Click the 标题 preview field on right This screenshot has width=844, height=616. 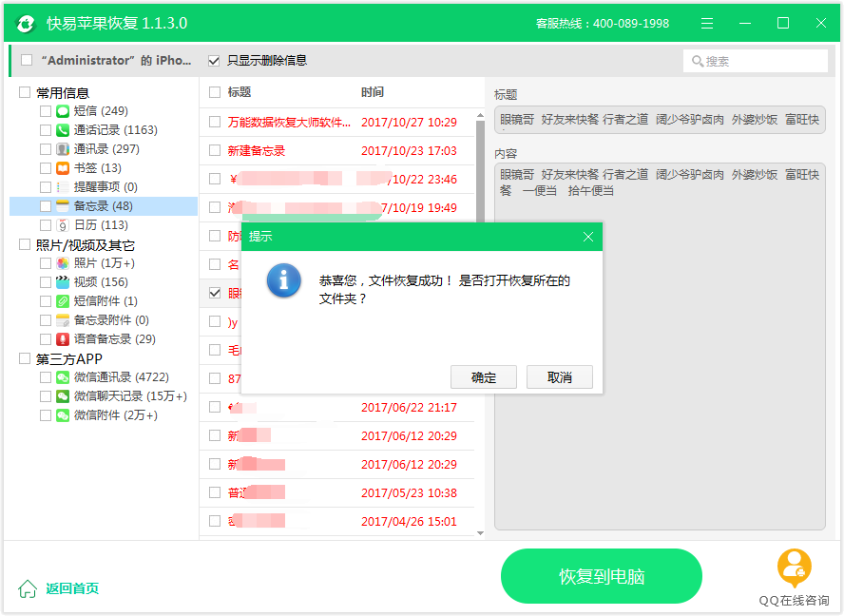point(660,120)
